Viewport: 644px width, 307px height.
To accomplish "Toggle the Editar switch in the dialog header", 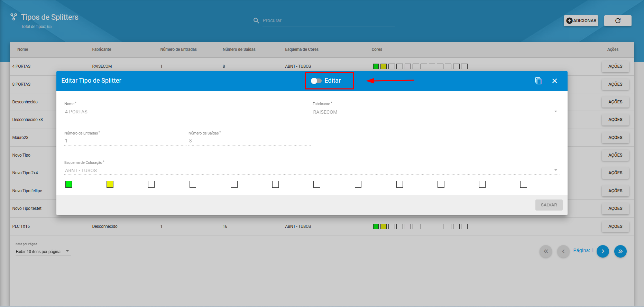I will pyautogui.click(x=316, y=81).
